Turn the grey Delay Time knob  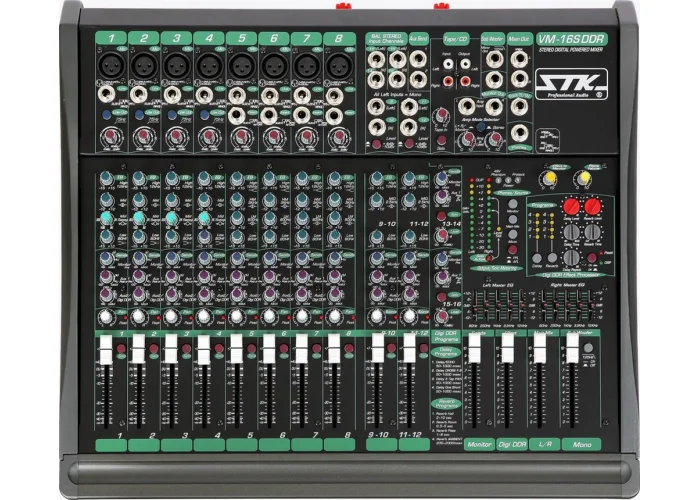click(571, 232)
